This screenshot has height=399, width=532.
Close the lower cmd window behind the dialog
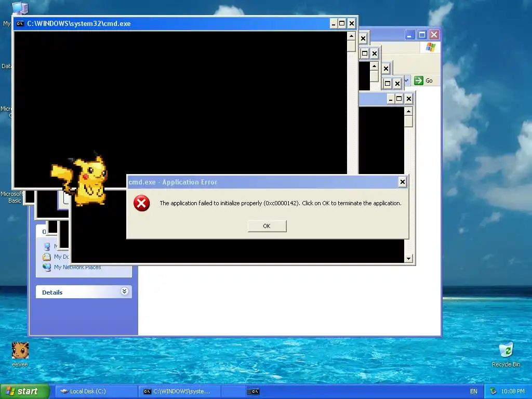[409, 99]
